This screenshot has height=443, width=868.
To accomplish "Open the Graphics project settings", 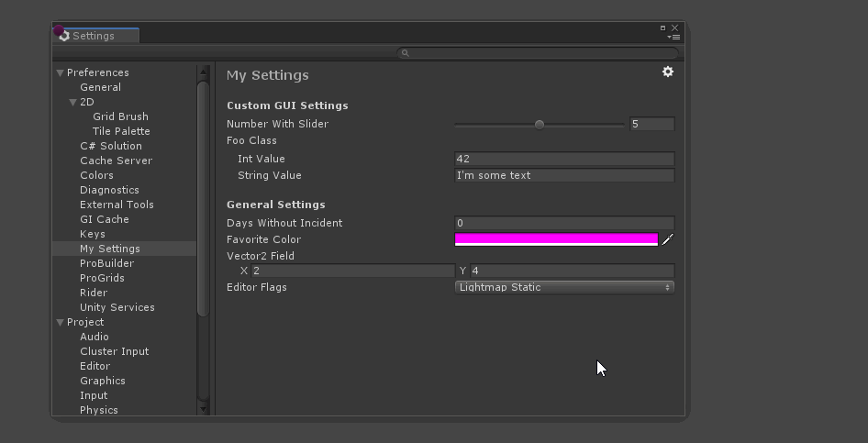I will pyautogui.click(x=103, y=381).
